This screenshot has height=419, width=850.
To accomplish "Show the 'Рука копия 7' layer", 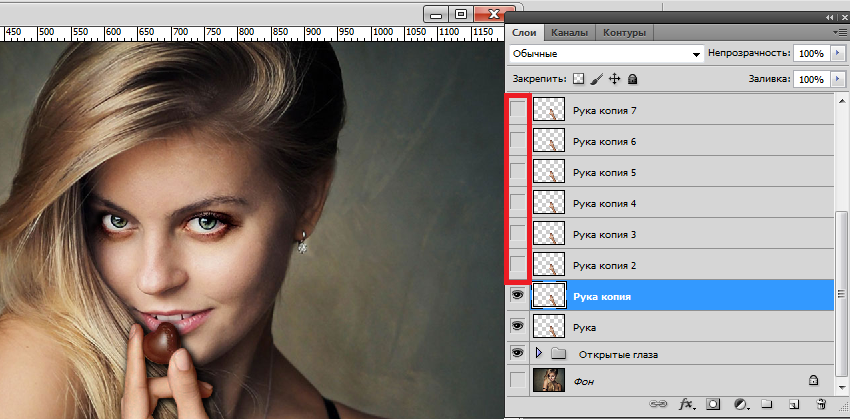I will (517, 111).
